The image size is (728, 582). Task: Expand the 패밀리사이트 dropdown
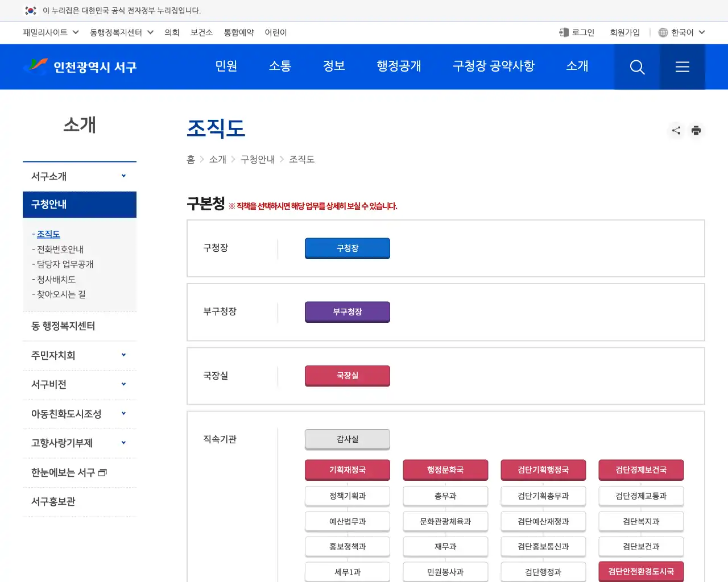(49, 32)
